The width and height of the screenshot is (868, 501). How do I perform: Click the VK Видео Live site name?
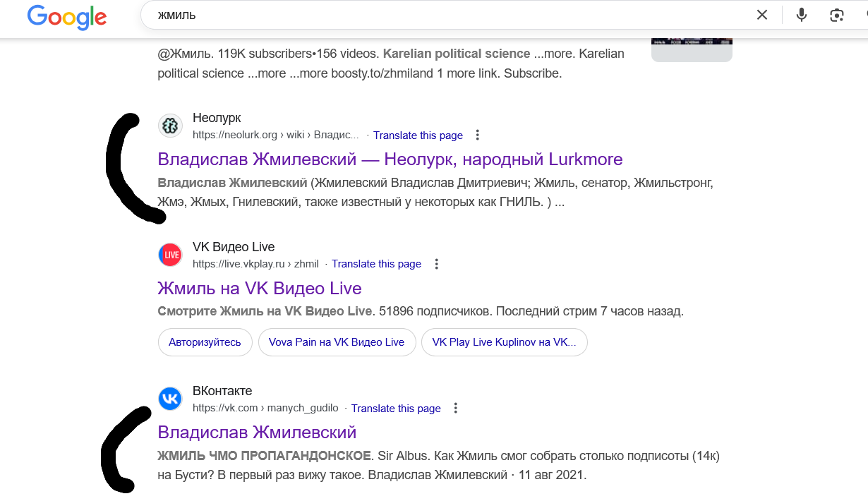(x=234, y=247)
